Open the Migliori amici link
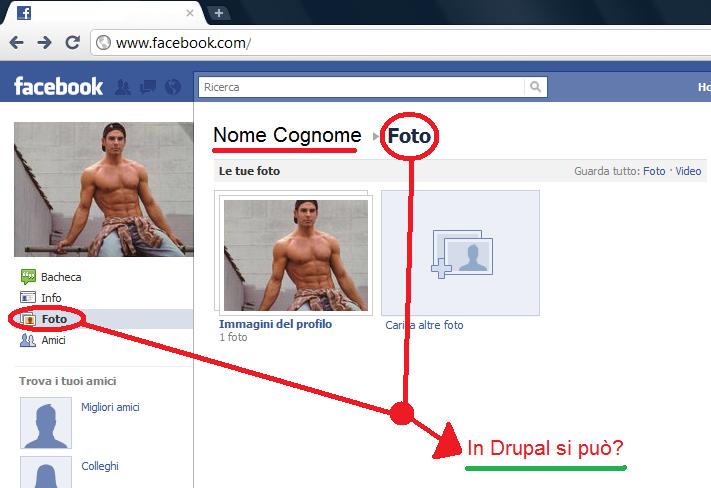This screenshot has height=488, width=711. 110,407
